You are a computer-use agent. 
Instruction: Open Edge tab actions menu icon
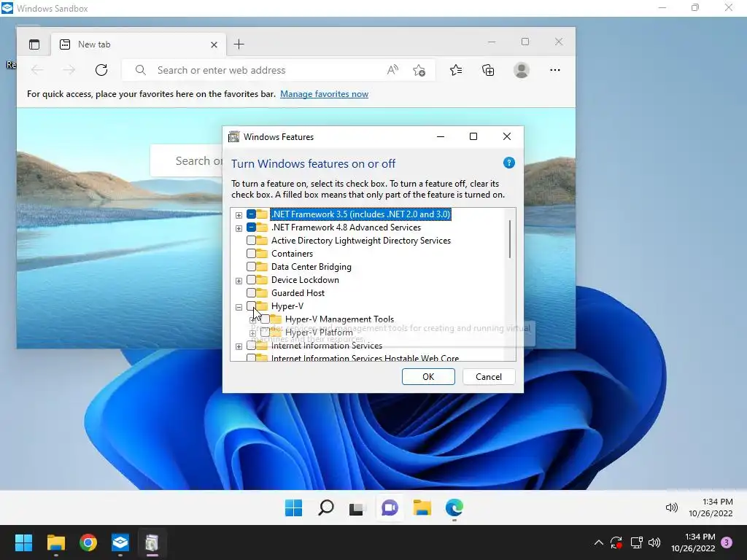(x=34, y=44)
